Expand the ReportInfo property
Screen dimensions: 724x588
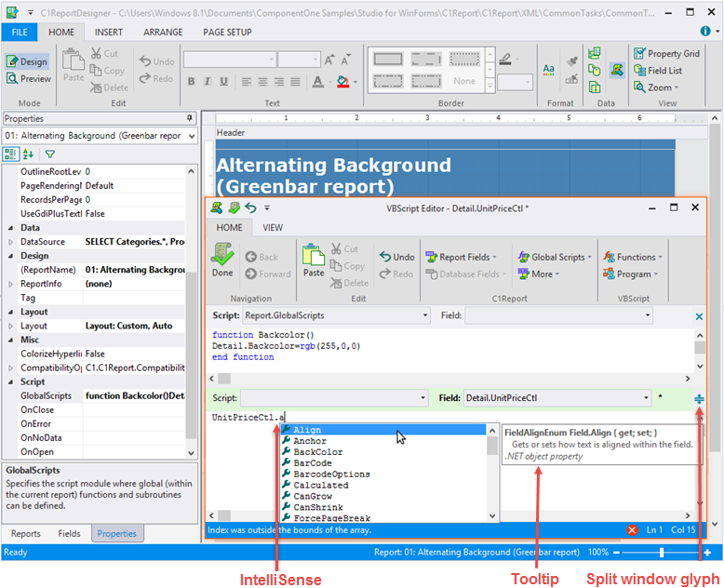[x=10, y=284]
